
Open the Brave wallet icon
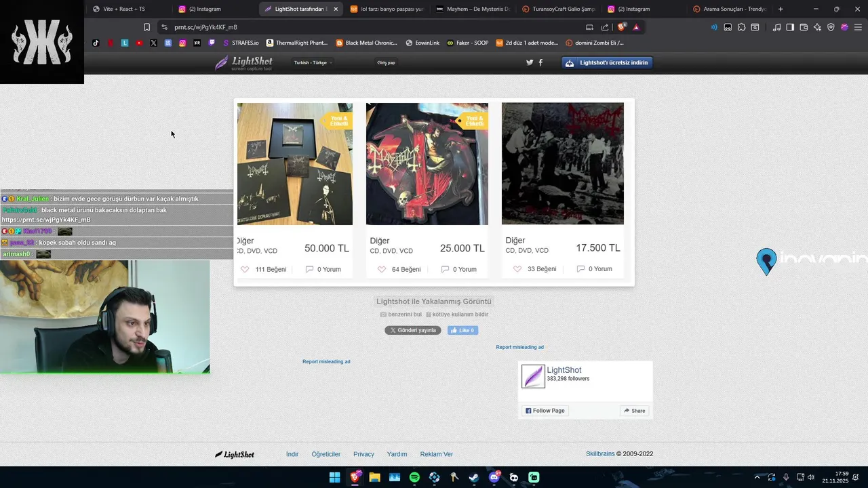point(804,27)
